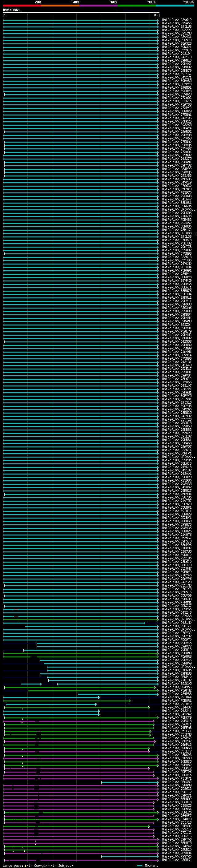The height and width of the screenshot is (868, 197).
Task: Open hit UniRef100_C4J1N0
Action: pyautogui.click(x=176, y=623)
